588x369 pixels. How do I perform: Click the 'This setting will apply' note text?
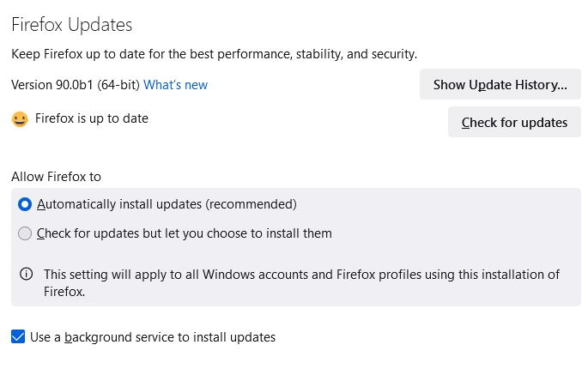(x=302, y=274)
